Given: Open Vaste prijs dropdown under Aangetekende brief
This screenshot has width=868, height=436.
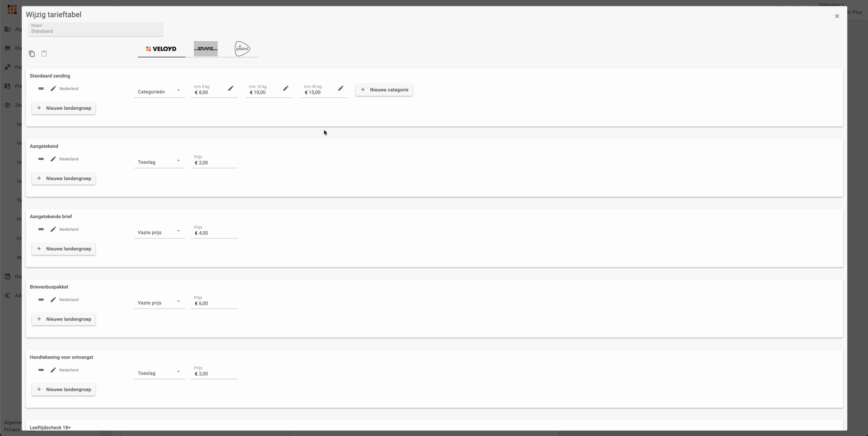Looking at the screenshot, I should pyautogui.click(x=159, y=232).
